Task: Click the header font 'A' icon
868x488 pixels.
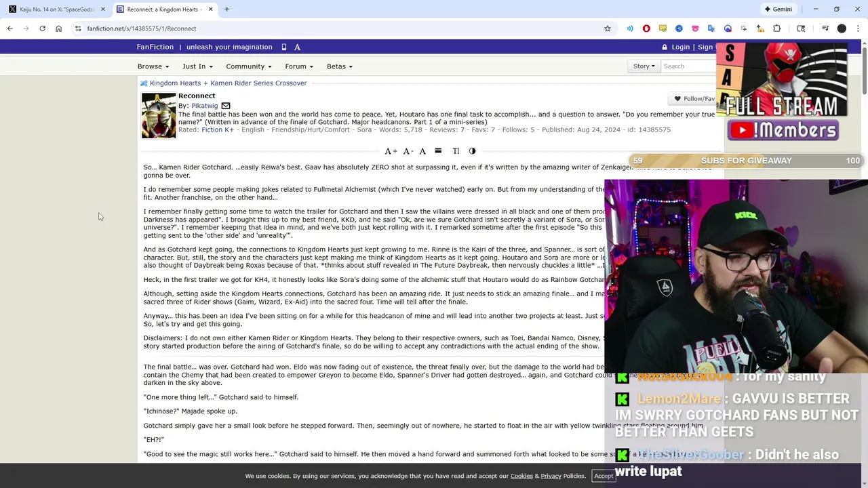Action: [297, 47]
